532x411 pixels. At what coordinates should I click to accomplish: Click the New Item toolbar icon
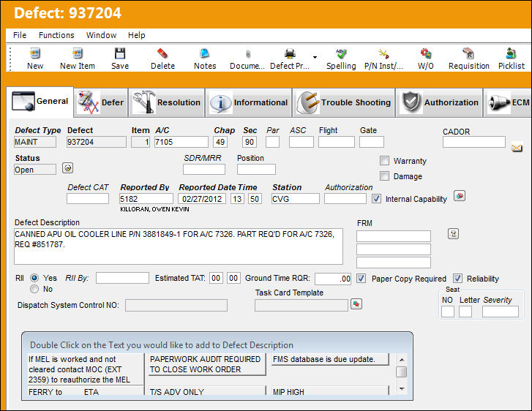tap(78, 53)
